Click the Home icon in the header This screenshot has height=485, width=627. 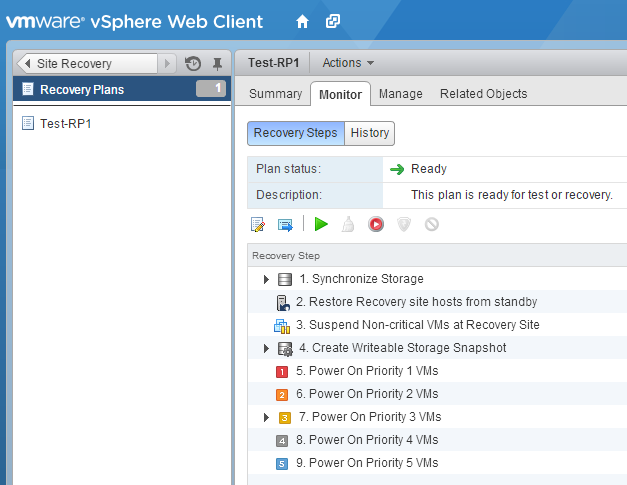[303, 20]
